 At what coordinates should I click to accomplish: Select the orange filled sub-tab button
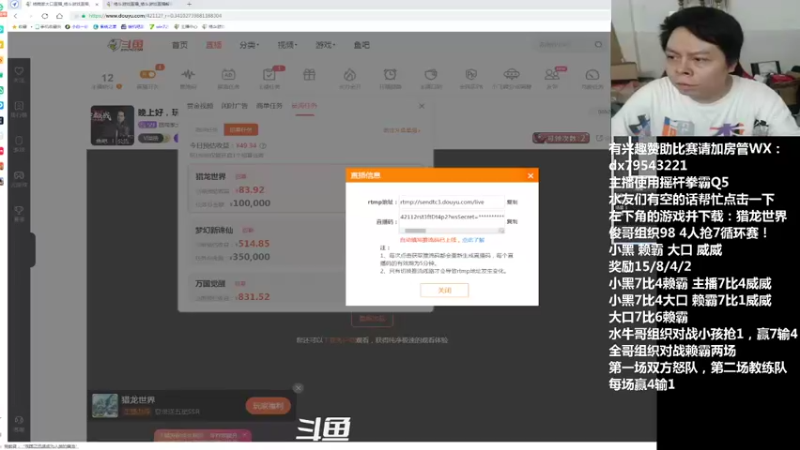click(241, 130)
